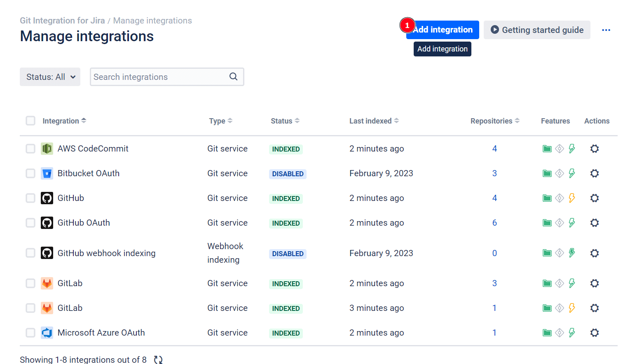630x364 pixels.
Task: Open the gear actions for GitHub webhook indexing
Action: [x=594, y=253]
